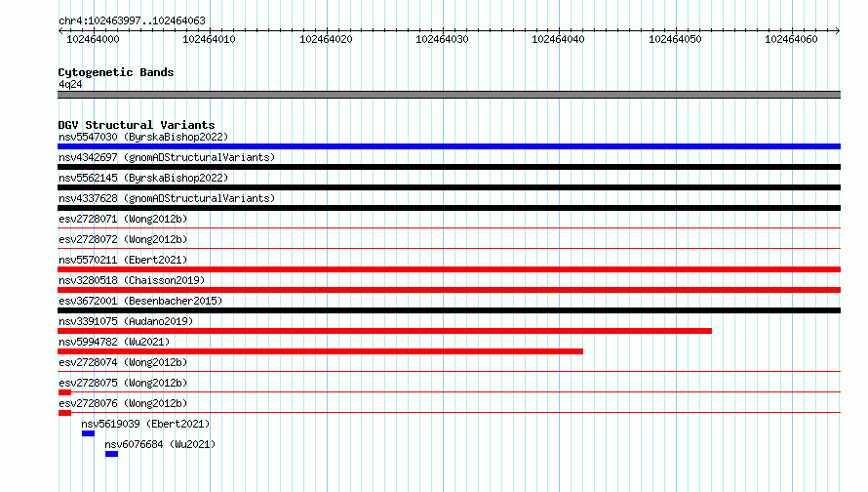The height and width of the screenshot is (492, 868).
Task: Click the red bar under nsv3391075
Action: (384, 331)
